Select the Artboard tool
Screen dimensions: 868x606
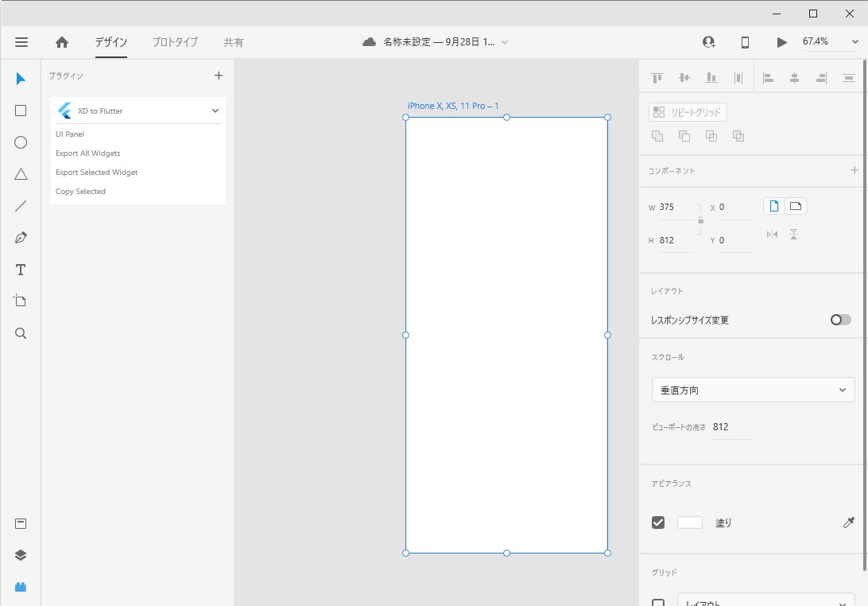pos(20,301)
